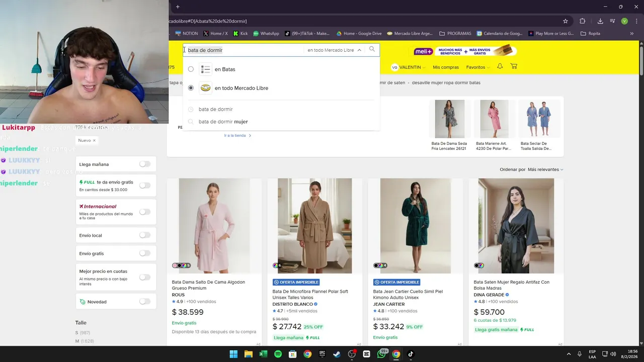This screenshot has height=362, width=644.
Task: Open the notifications bell icon
Action: 500,66
